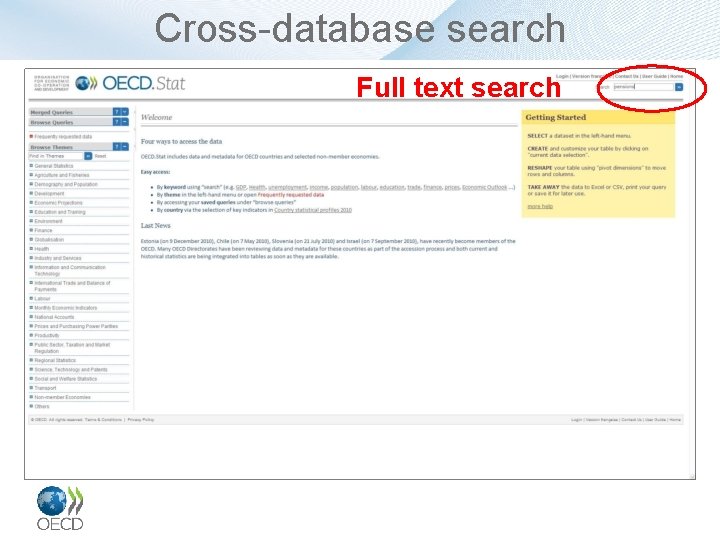Reset the Find in Themes filter

pyautogui.click(x=100, y=156)
